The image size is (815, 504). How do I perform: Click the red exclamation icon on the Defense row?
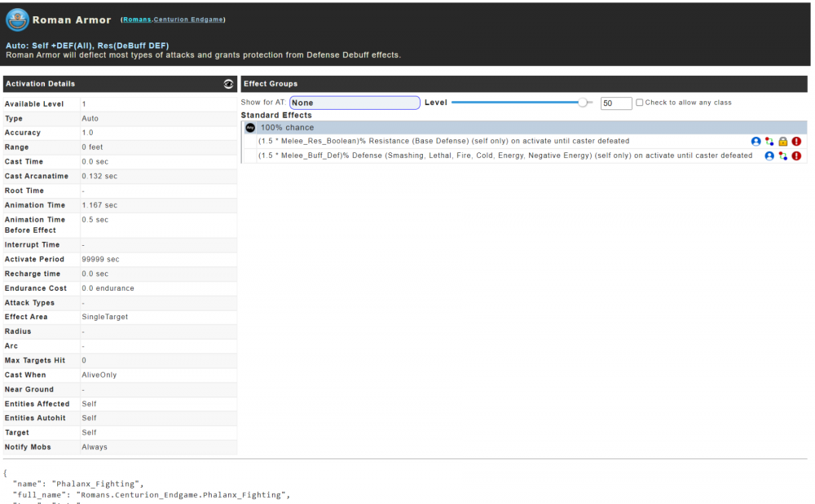[796, 156]
